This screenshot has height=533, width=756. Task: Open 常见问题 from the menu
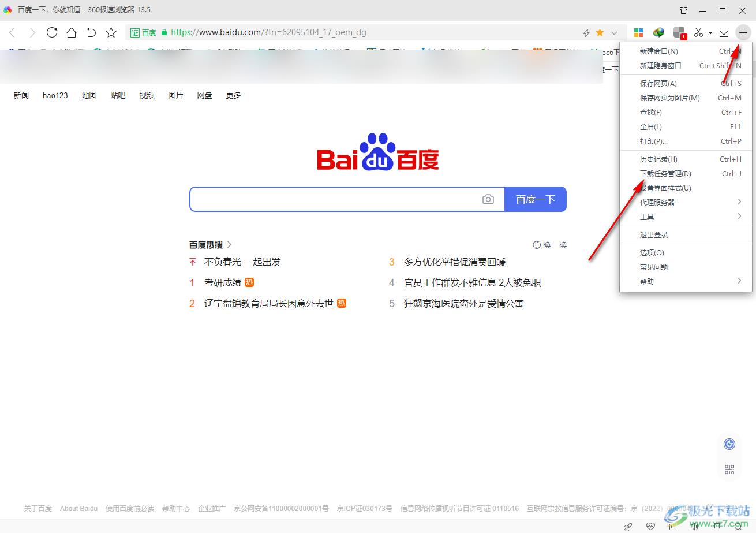click(x=687, y=267)
